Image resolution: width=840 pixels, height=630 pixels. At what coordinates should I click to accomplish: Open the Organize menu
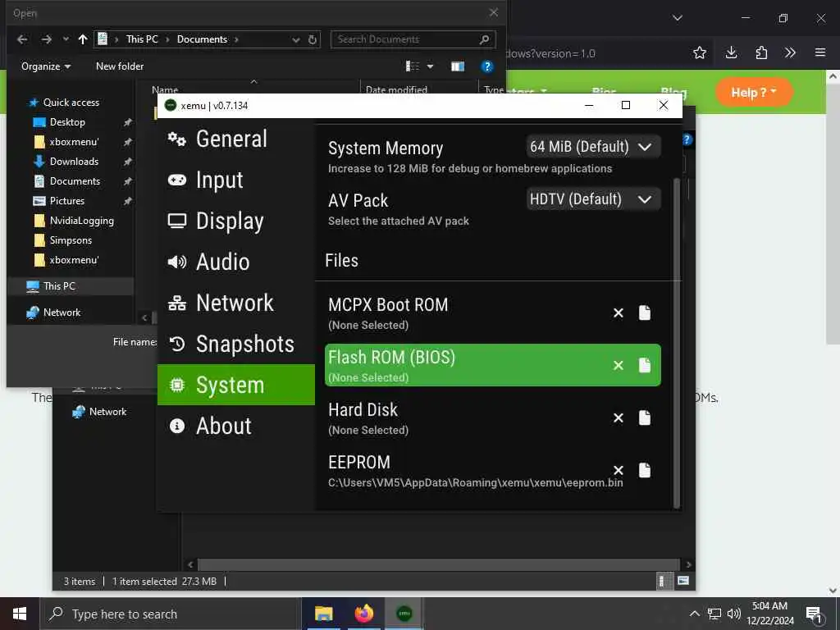pyautogui.click(x=46, y=66)
